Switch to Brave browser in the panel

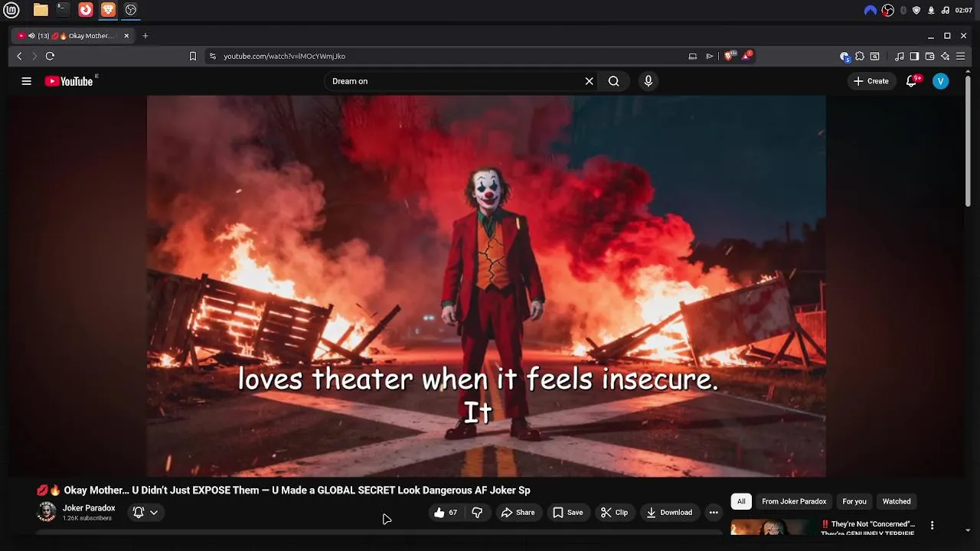pos(108,10)
